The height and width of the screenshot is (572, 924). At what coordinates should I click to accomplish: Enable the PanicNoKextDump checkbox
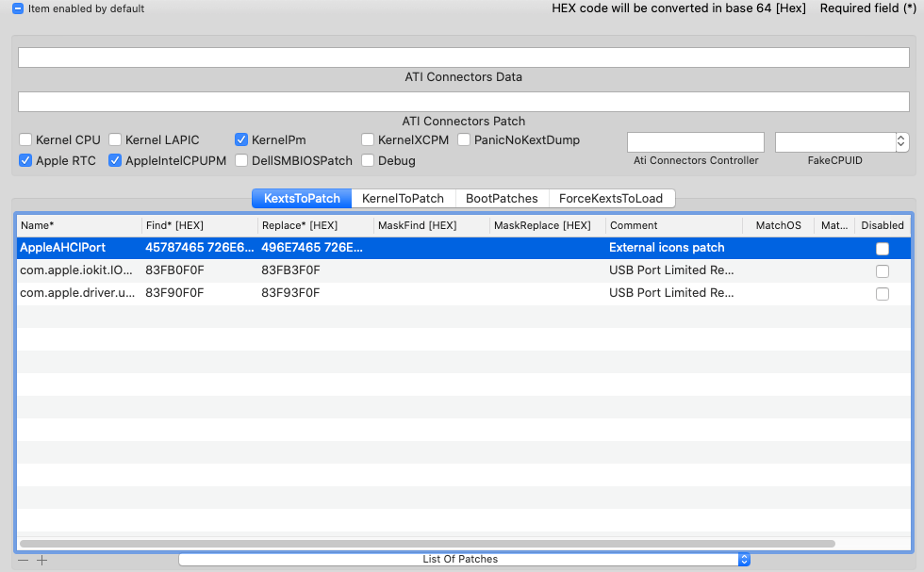pos(465,139)
